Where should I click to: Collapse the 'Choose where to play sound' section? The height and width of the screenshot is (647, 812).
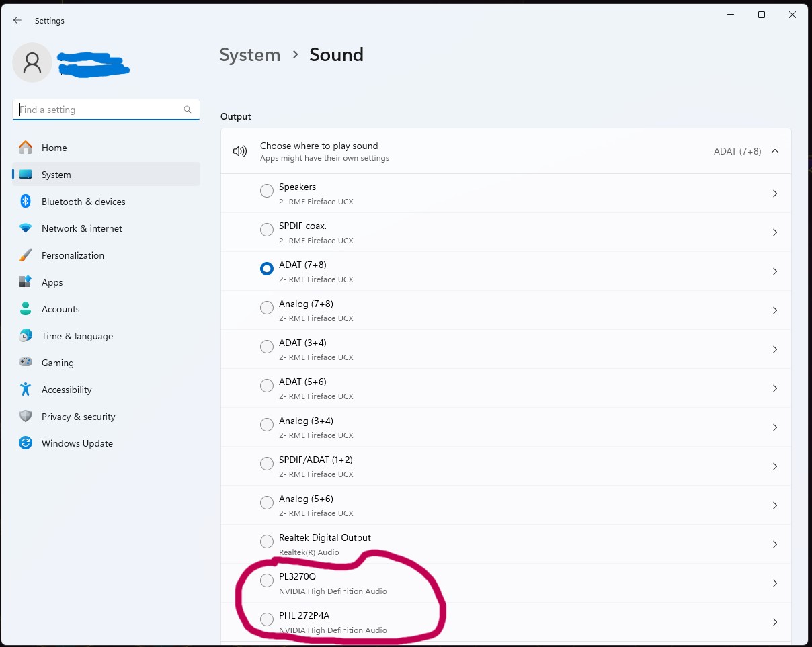[775, 151]
